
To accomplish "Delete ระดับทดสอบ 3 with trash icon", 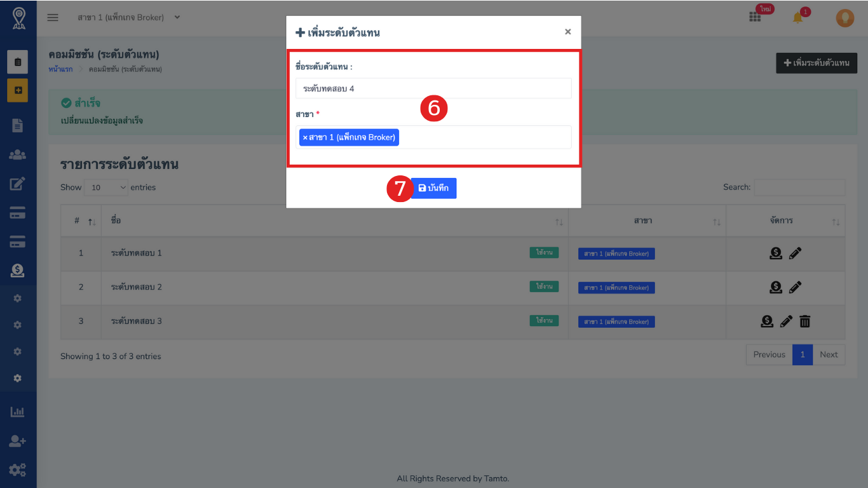I will [x=804, y=322].
